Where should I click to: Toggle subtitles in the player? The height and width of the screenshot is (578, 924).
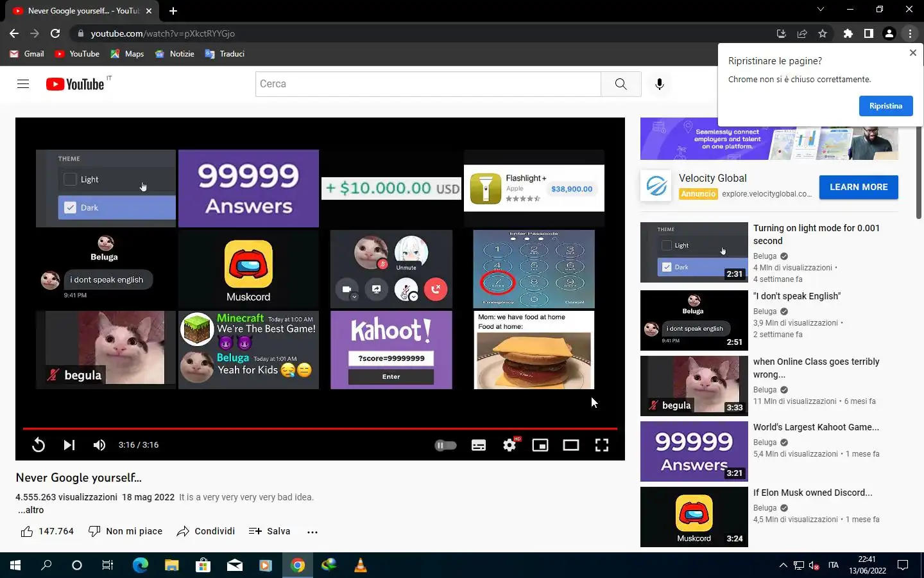[479, 445]
